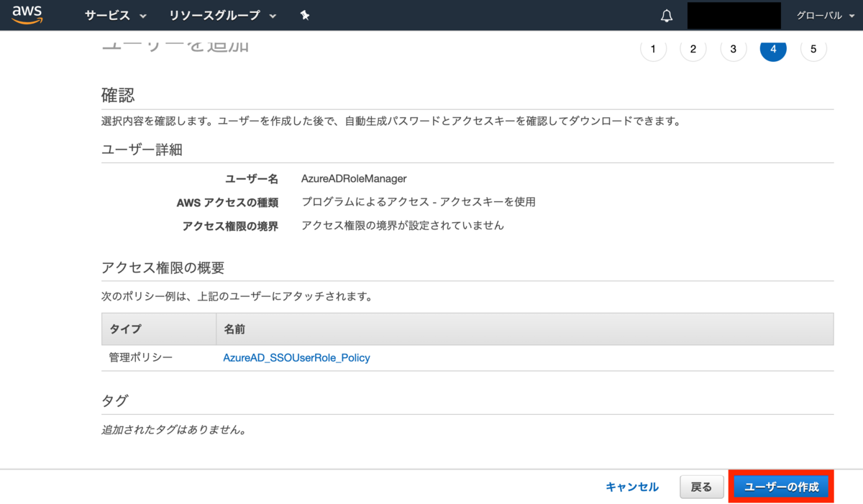Pin shortcut with the pushpin icon
This screenshot has height=504, width=863.
click(305, 16)
